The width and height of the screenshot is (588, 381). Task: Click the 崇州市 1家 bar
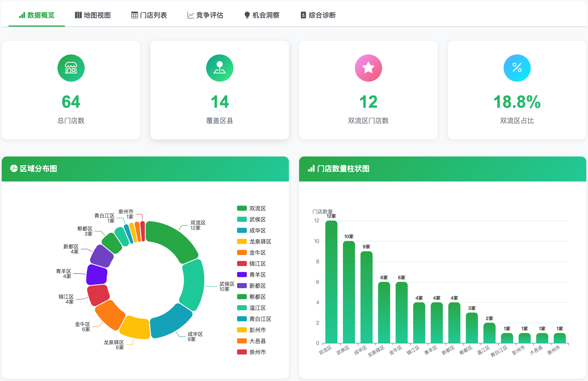coord(560,338)
